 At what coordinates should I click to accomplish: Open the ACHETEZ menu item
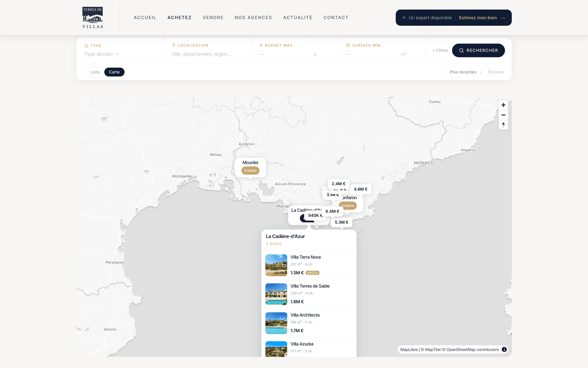[179, 17]
